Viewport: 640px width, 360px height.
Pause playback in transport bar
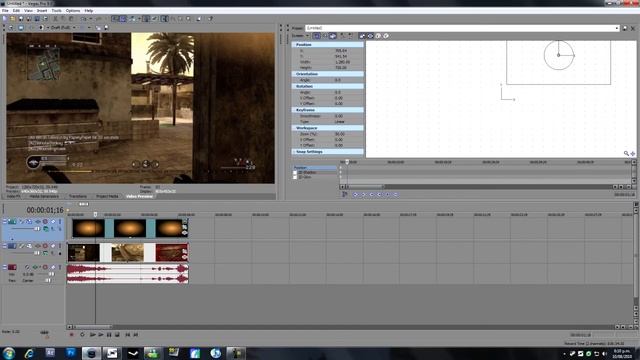click(x=109, y=335)
